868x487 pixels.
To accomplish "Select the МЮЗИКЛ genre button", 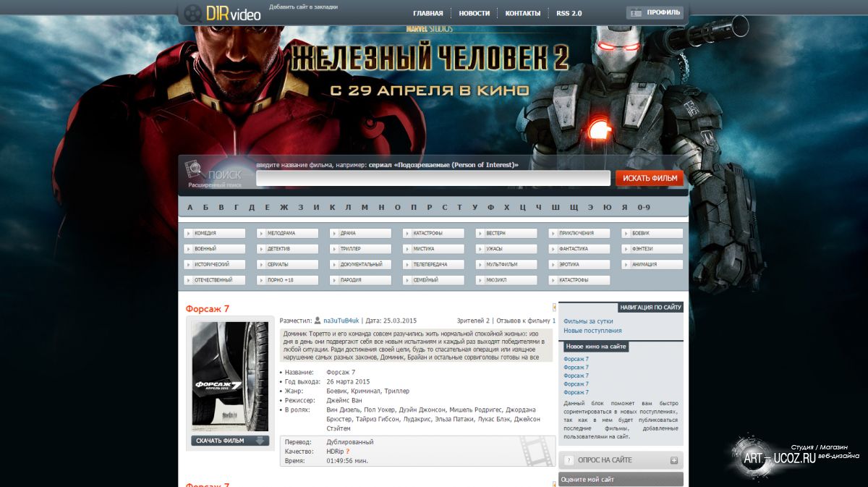I will point(506,280).
